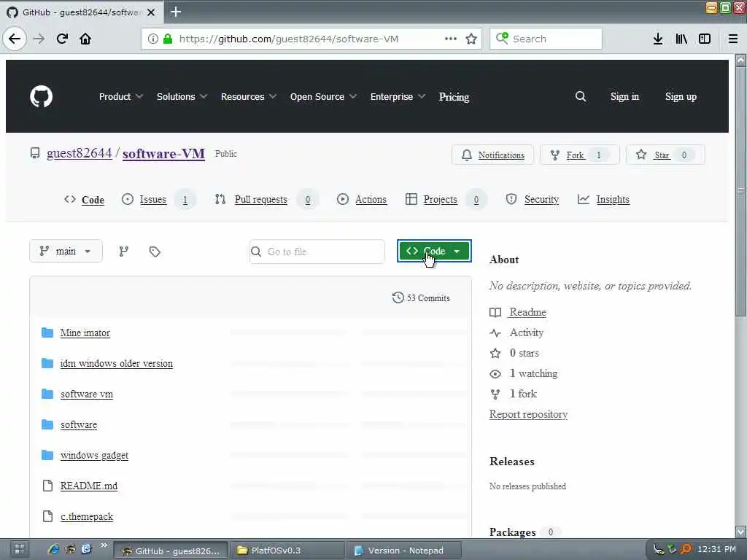Toggle Firefox sidebar icon
The width and height of the screenshot is (747, 560).
(705, 39)
